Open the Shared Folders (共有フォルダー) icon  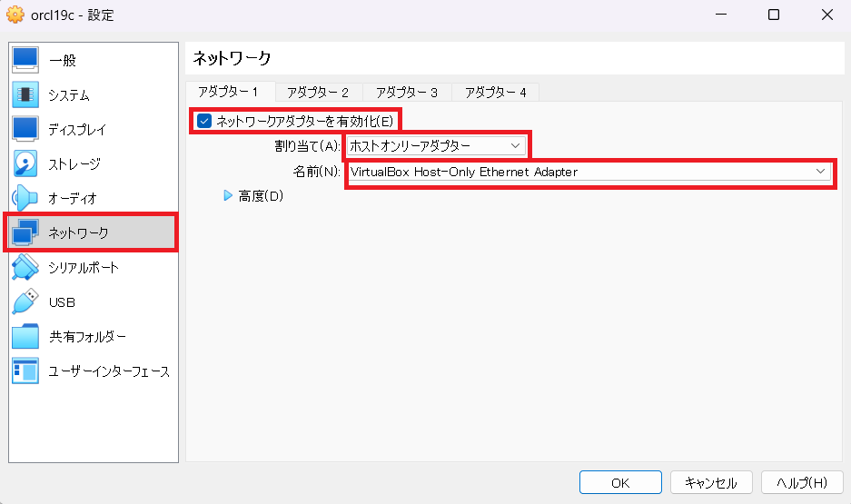[25, 336]
